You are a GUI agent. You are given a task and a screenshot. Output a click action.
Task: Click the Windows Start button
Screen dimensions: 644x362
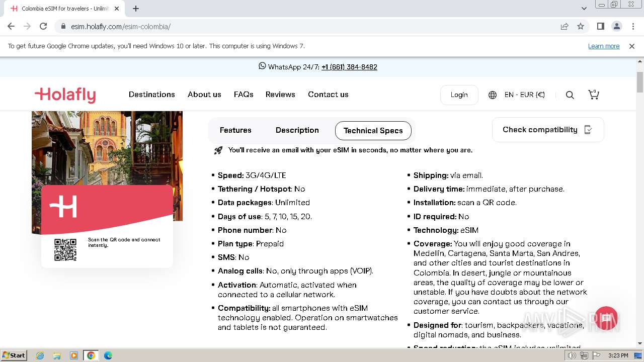pyautogui.click(x=14, y=355)
